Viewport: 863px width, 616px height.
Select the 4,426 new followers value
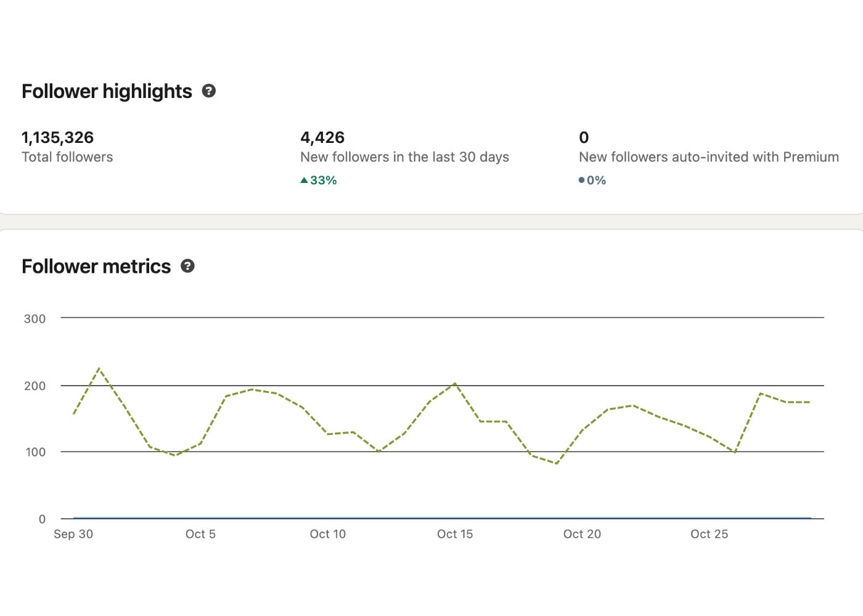pos(322,137)
